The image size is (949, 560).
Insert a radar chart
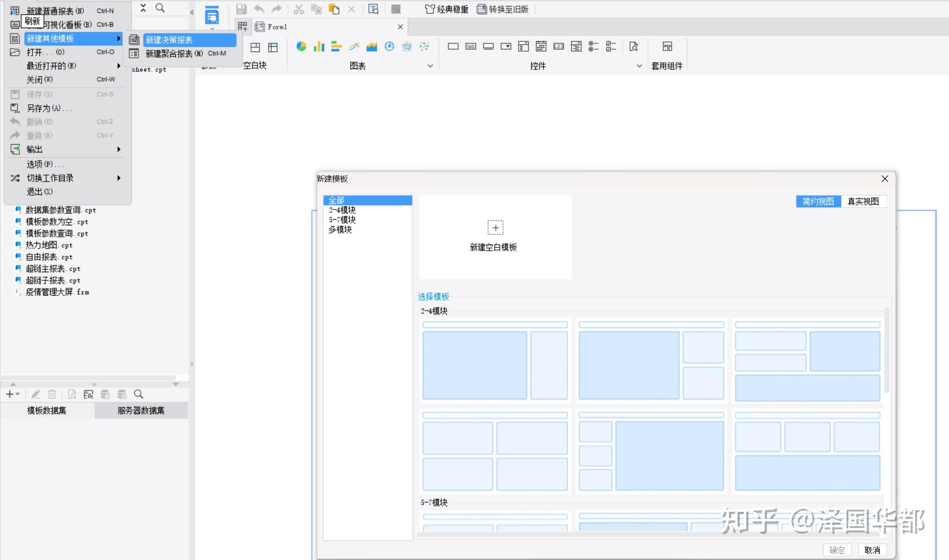[407, 46]
